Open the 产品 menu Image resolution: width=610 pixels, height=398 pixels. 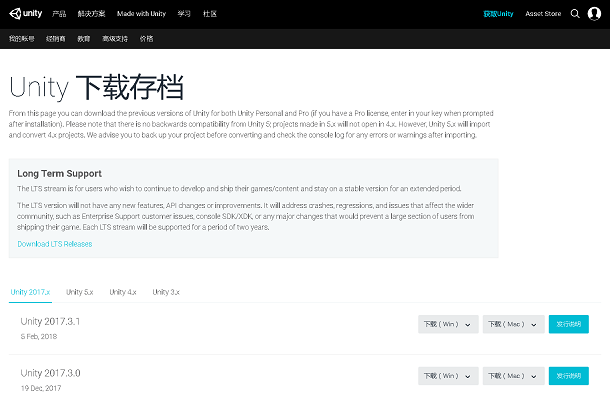pyautogui.click(x=59, y=14)
